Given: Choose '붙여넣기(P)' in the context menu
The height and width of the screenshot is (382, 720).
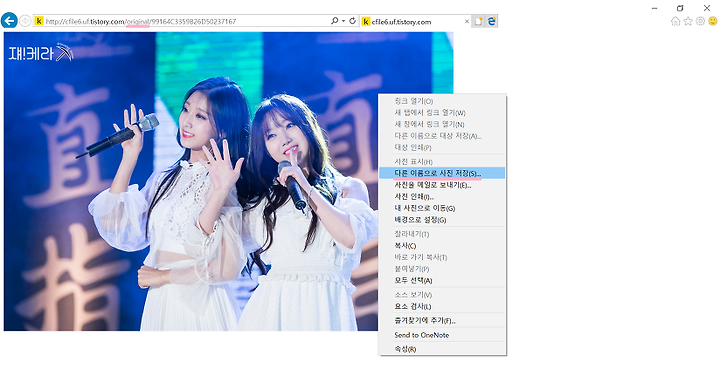Looking at the screenshot, I should click(442, 269).
